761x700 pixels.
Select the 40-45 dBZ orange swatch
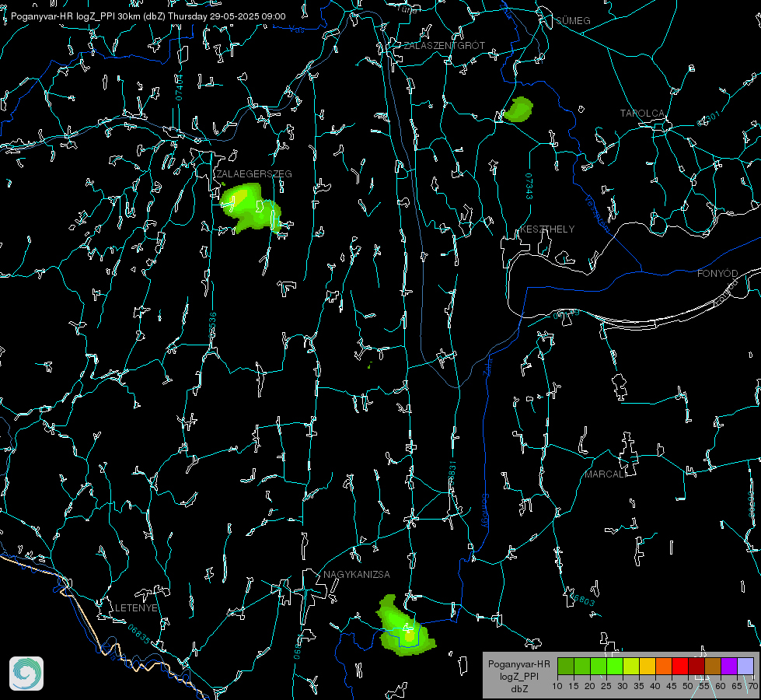(664, 666)
